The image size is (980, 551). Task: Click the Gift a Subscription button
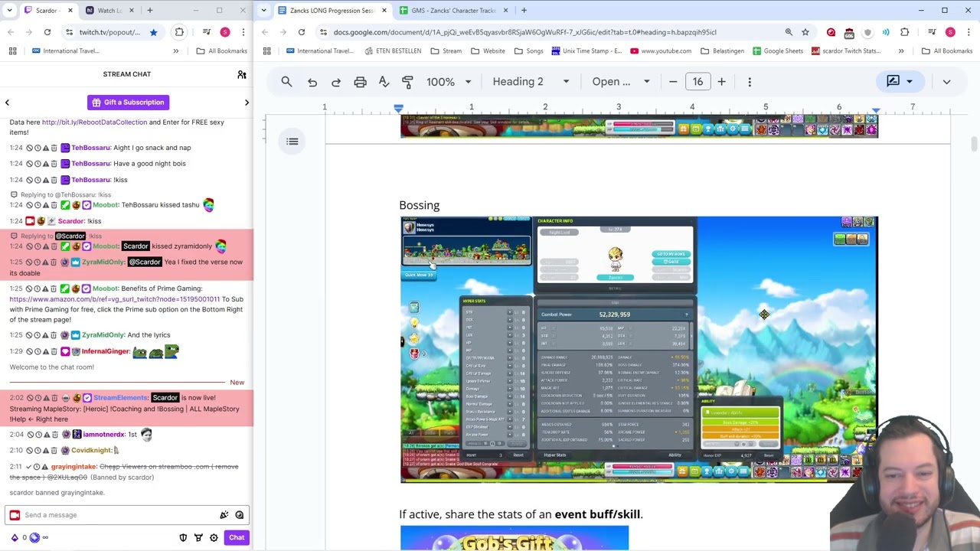(128, 103)
